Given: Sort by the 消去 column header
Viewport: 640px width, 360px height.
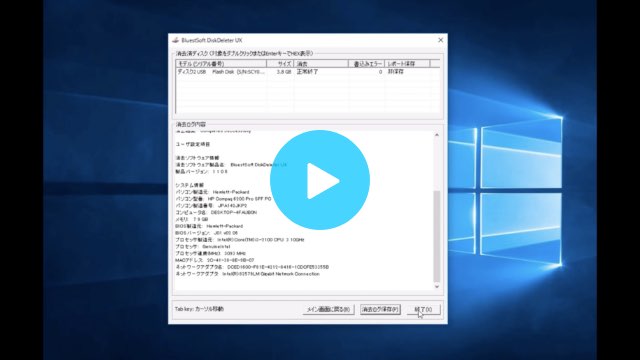Looking at the screenshot, I should [x=321, y=64].
